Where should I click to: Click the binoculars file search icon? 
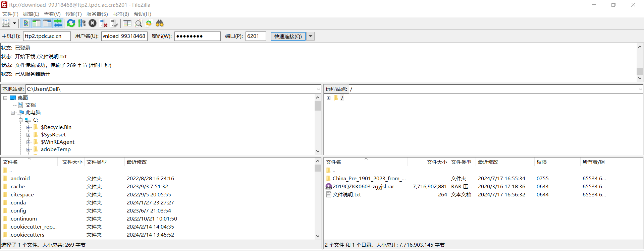(x=160, y=23)
